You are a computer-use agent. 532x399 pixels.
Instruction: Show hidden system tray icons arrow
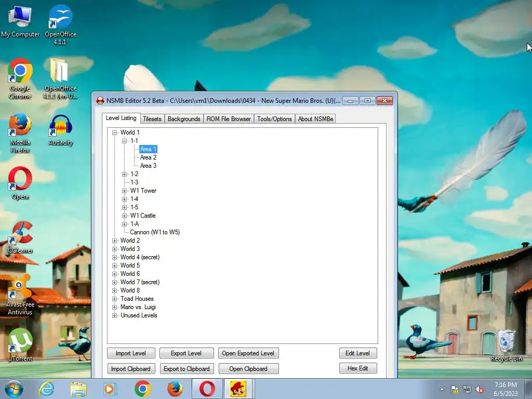[442, 389]
